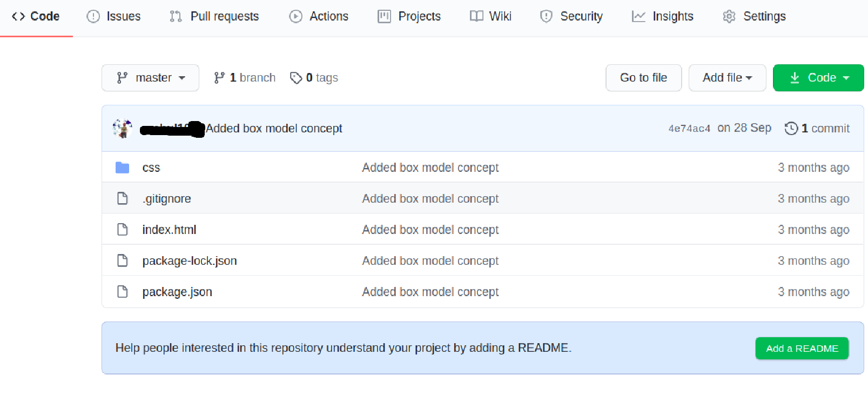The width and height of the screenshot is (868, 408).
Task: Click the Go to file button
Action: (643, 78)
